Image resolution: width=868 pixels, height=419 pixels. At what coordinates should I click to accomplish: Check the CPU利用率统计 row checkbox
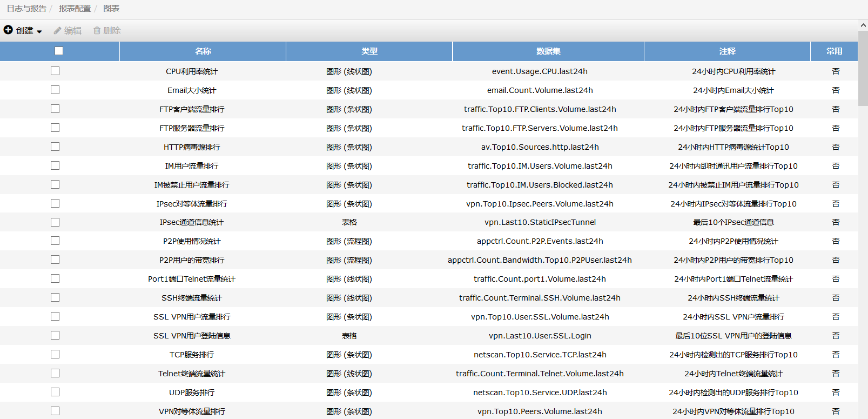[x=55, y=71]
